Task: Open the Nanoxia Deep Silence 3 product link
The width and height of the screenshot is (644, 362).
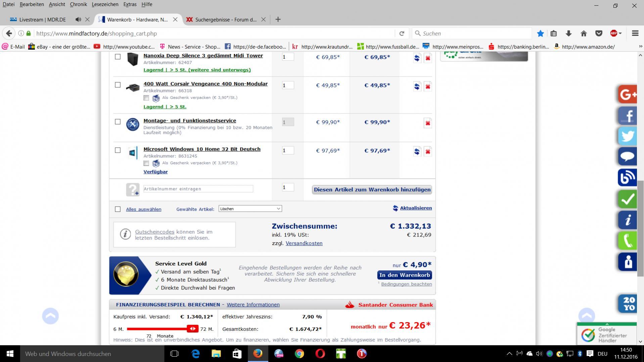Action: 203,56
